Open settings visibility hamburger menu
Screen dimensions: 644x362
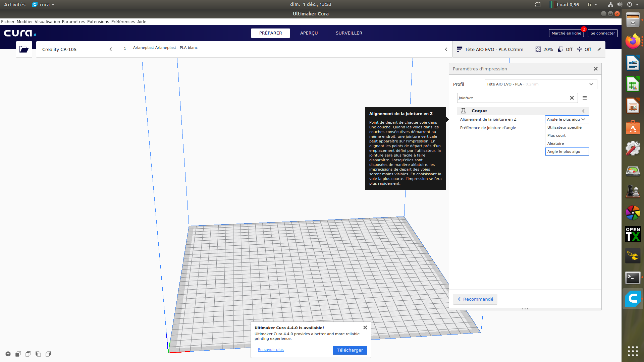click(x=585, y=98)
